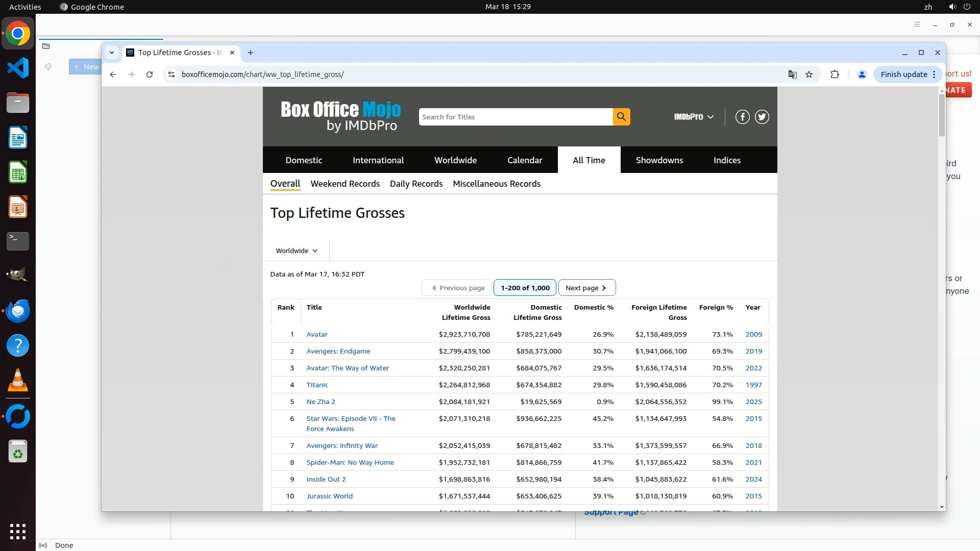Screen dimensions: 980x551
Task: View site information icon in address bar
Action: 171,74
